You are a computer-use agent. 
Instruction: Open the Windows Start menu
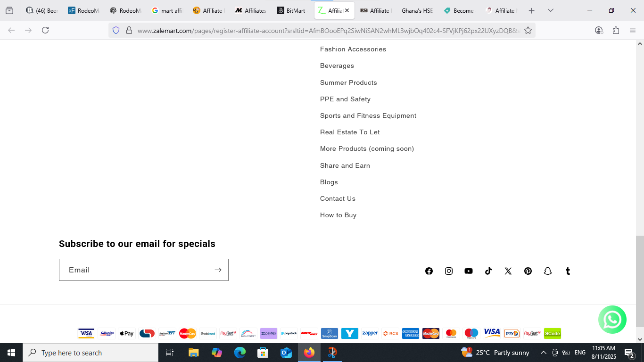click(x=11, y=353)
